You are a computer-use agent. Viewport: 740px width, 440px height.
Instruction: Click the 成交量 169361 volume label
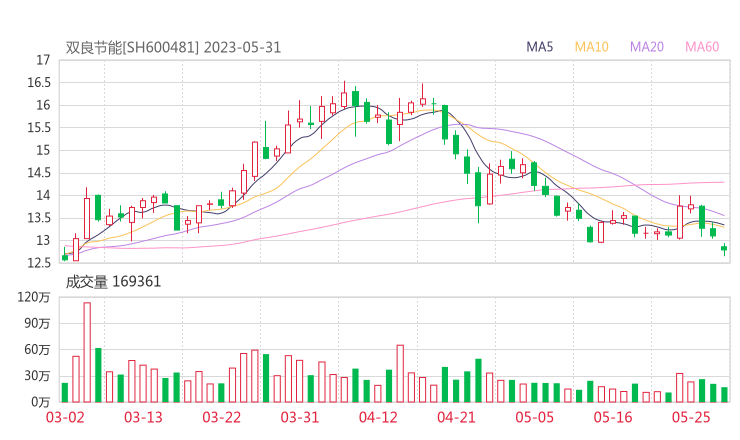point(113,282)
